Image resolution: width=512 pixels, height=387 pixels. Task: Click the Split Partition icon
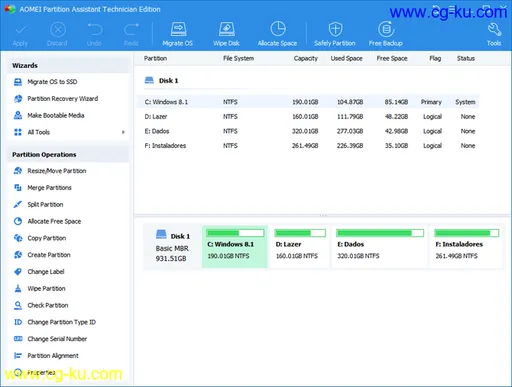click(18, 204)
